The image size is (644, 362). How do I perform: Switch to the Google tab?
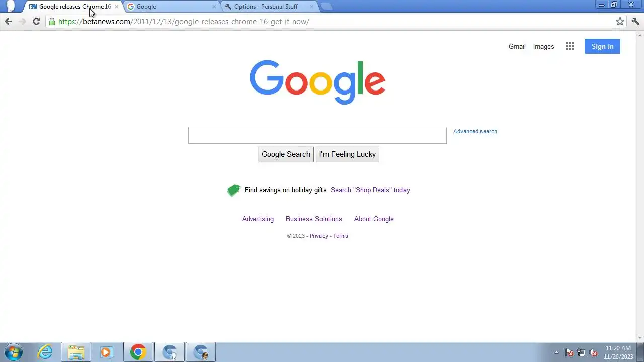[x=171, y=7]
